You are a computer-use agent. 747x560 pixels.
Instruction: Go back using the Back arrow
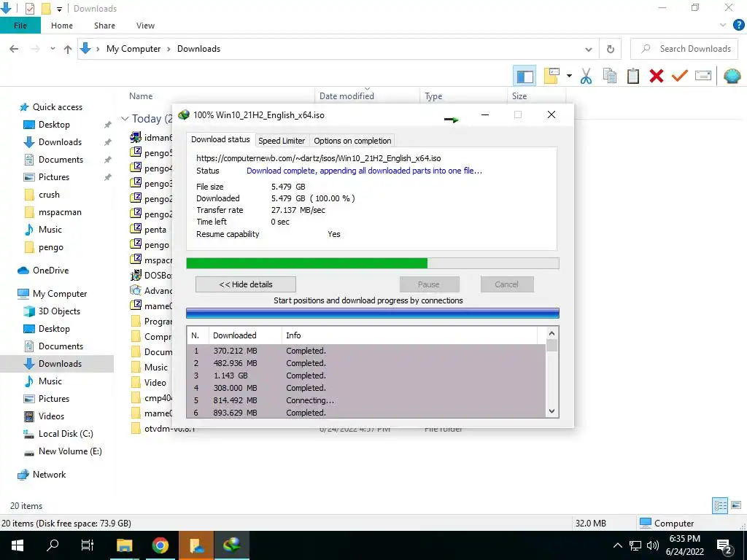coord(15,49)
